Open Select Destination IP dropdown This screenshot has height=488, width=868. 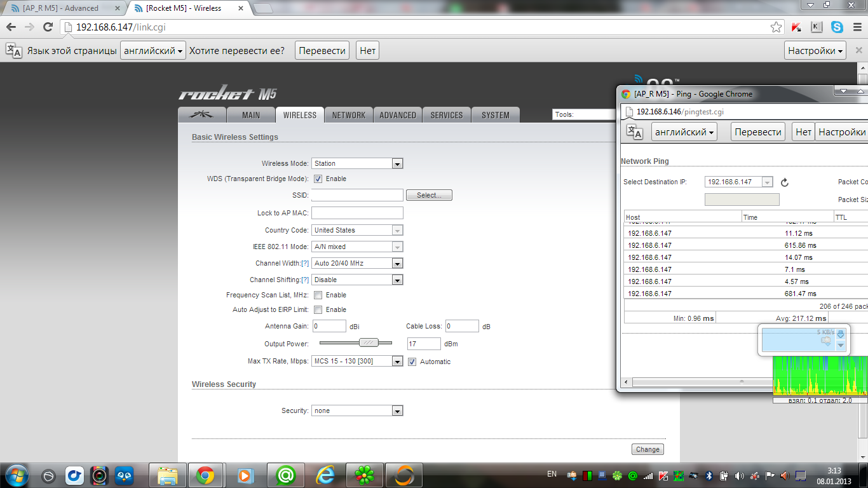click(739, 182)
